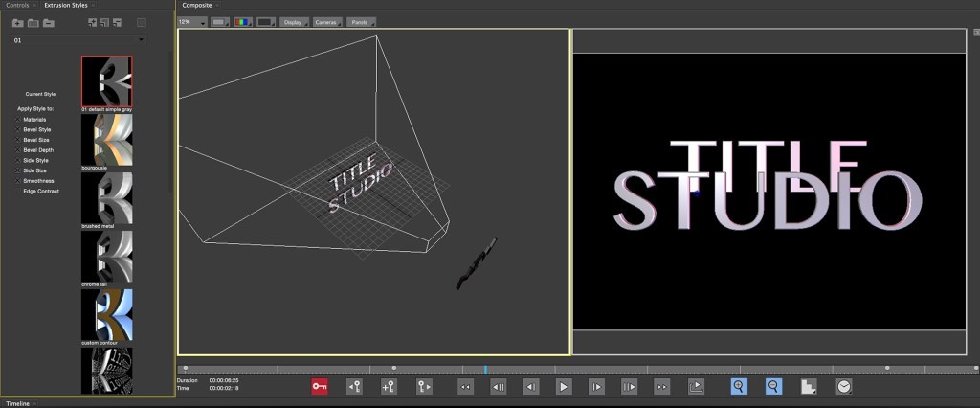
Task: Click the Panels button
Action: [x=360, y=21]
